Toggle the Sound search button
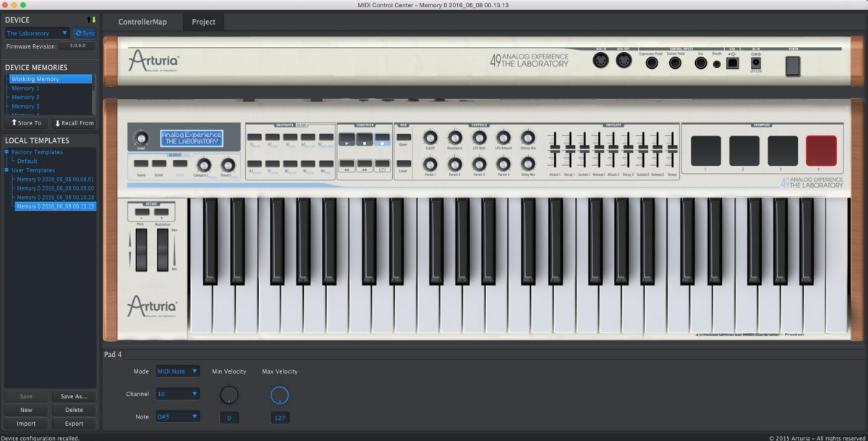 (x=140, y=164)
